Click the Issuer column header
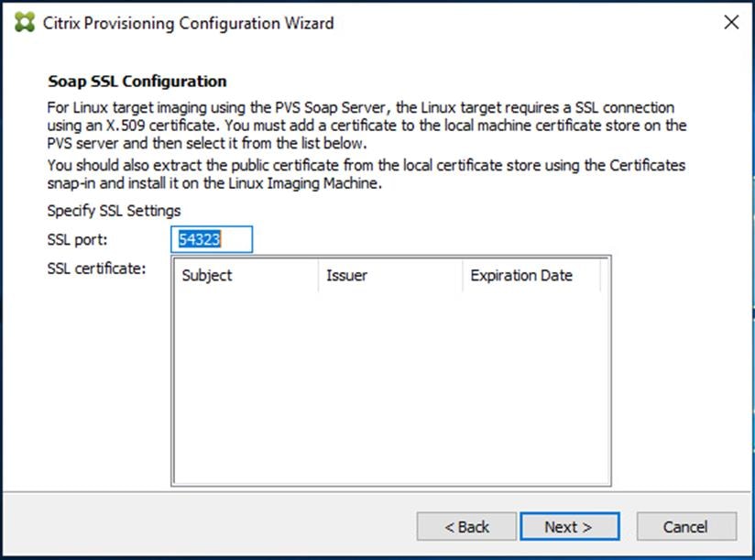This screenshot has height=560, width=755. tap(346, 275)
